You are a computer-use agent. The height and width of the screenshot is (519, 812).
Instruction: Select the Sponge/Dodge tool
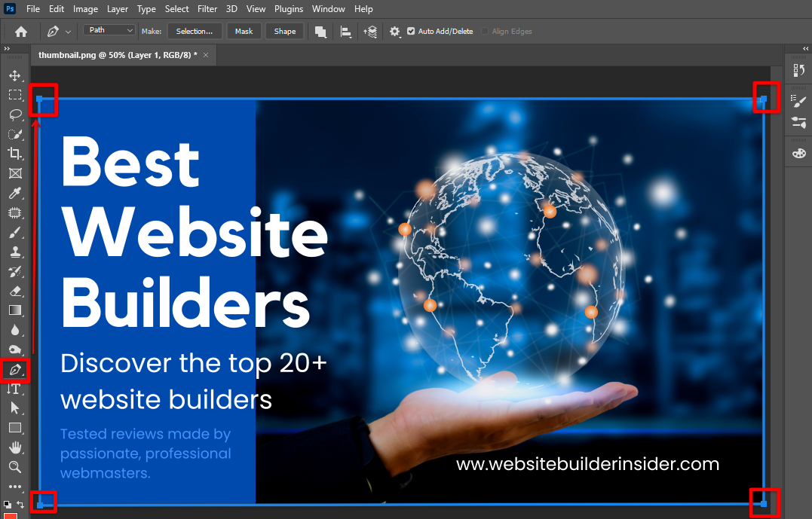tap(15, 350)
